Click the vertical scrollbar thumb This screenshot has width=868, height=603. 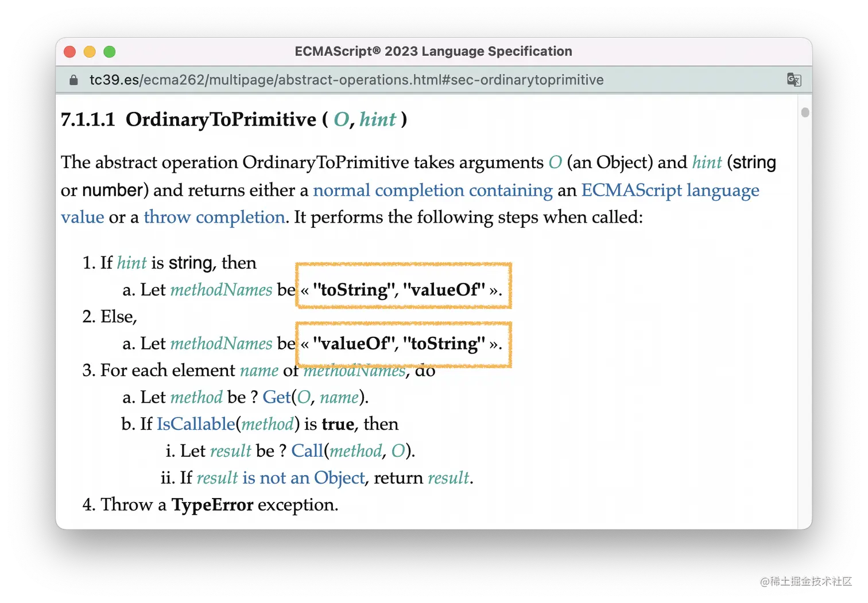[x=805, y=112]
